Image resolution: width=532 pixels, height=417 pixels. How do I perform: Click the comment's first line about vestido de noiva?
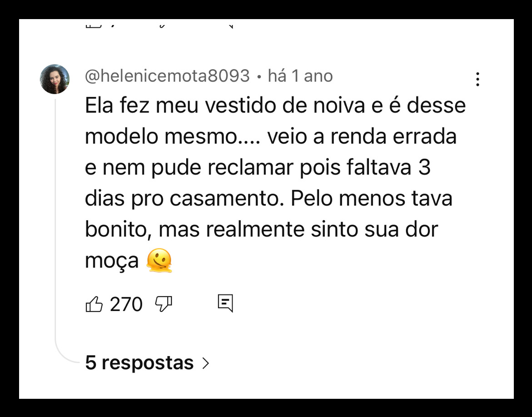[275, 106]
